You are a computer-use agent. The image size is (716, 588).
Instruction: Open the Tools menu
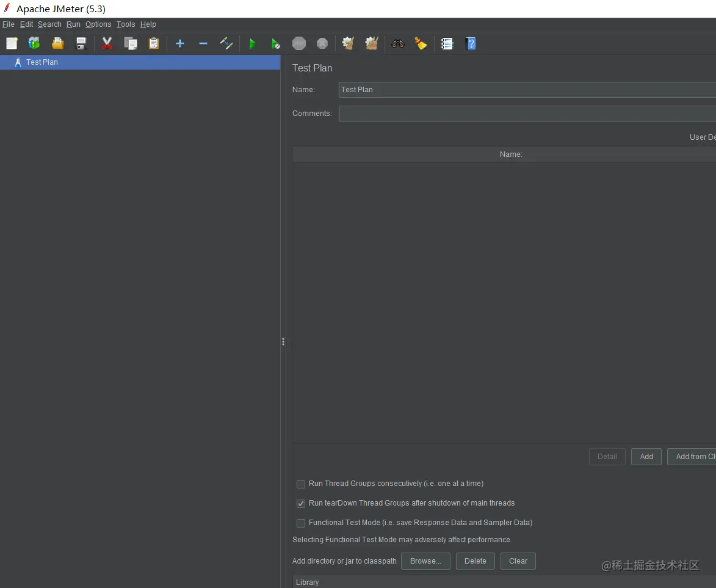pyautogui.click(x=126, y=24)
